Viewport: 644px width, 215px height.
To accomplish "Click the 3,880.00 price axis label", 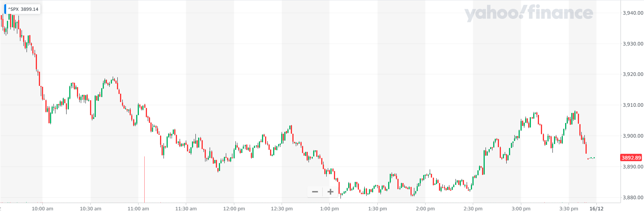I will (x=633, y=197).
